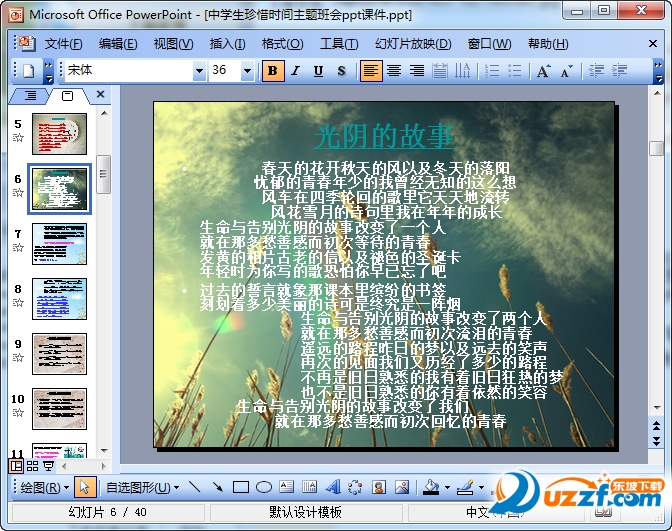Select slide 10 thumbnail

(x=60, y=409)
